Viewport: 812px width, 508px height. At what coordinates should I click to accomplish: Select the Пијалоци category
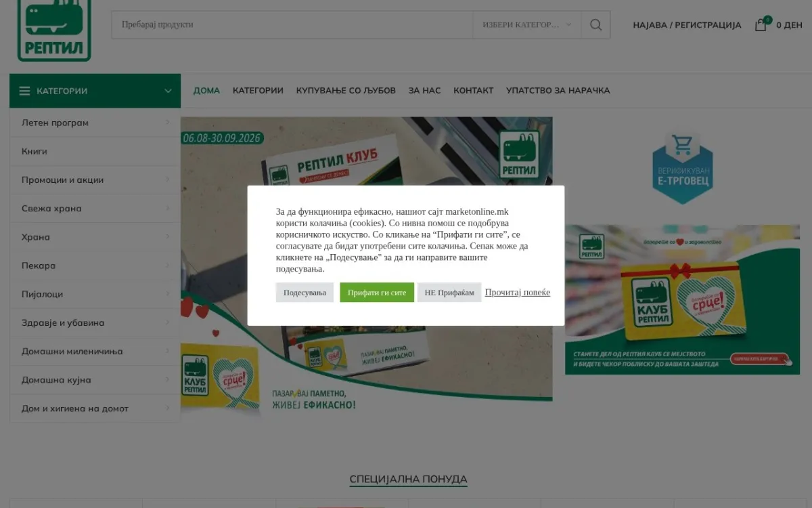42,294
